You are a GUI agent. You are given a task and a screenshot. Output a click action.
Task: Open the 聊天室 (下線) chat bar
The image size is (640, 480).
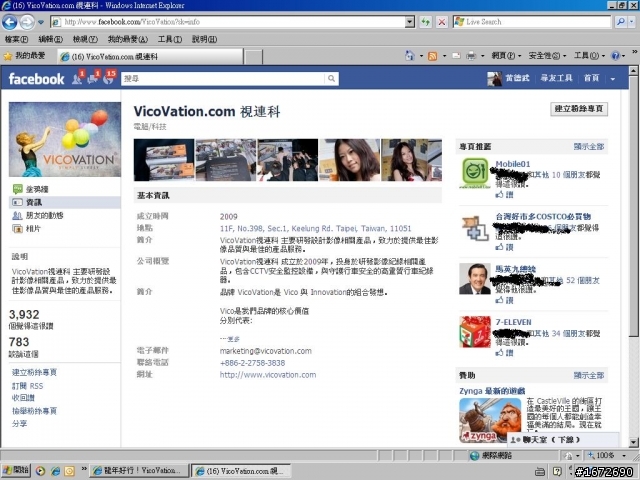(563, 440)
